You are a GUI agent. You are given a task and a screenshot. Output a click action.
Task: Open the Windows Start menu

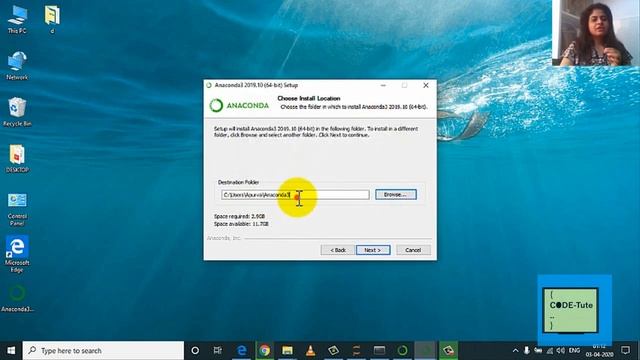pyautogui.click(x=11, y=350)
